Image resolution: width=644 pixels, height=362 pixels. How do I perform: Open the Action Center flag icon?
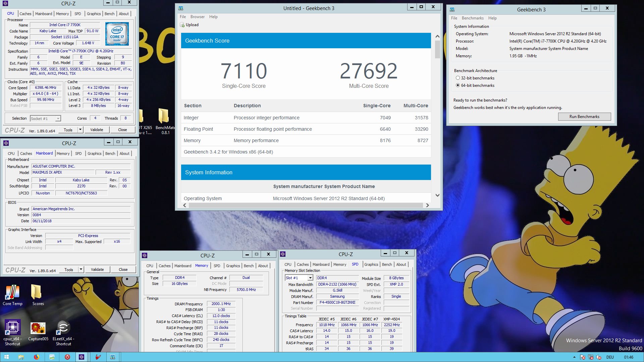coord(583,357)
